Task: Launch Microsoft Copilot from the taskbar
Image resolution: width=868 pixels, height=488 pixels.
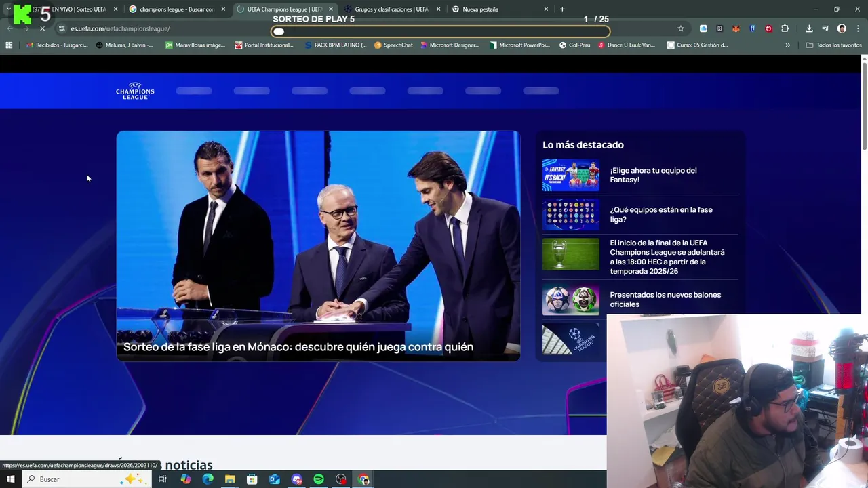Action: (x=185, y=479)
